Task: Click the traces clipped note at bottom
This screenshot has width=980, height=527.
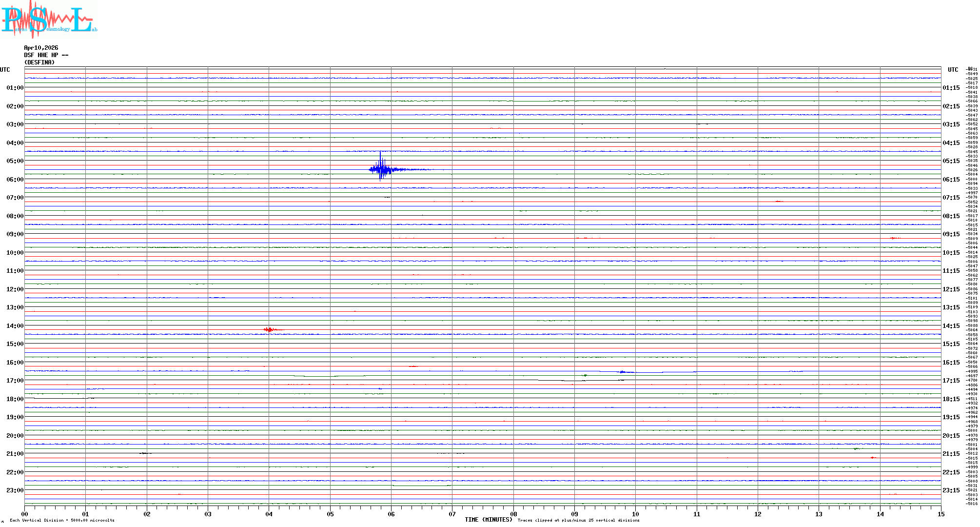Action: click(578, 520)
